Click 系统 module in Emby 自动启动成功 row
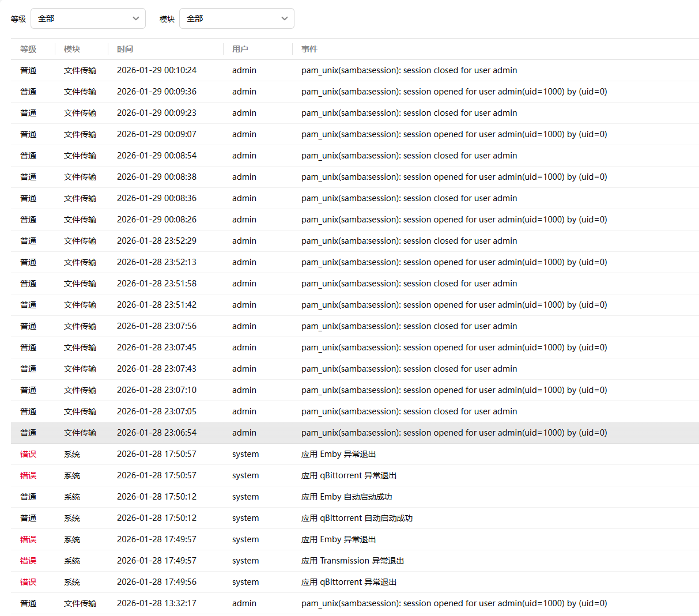 point(72,497)
